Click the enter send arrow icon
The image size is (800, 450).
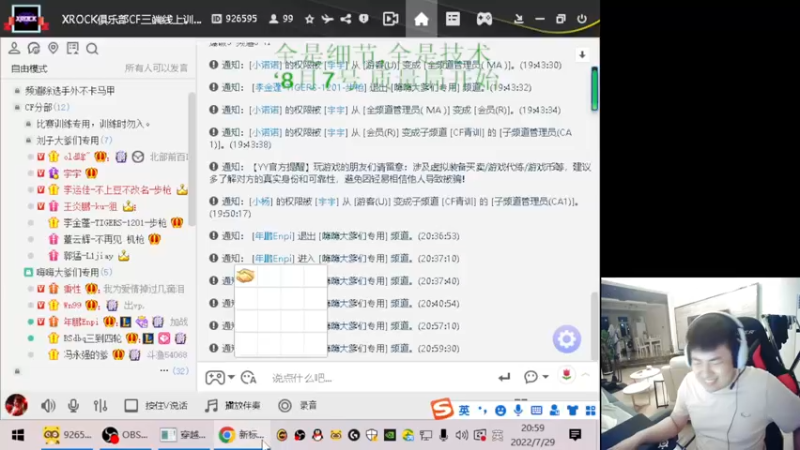pos(504,377)
